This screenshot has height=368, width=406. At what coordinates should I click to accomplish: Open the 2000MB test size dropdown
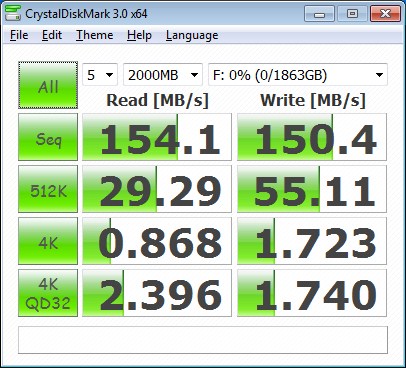(x=163, y=75)
